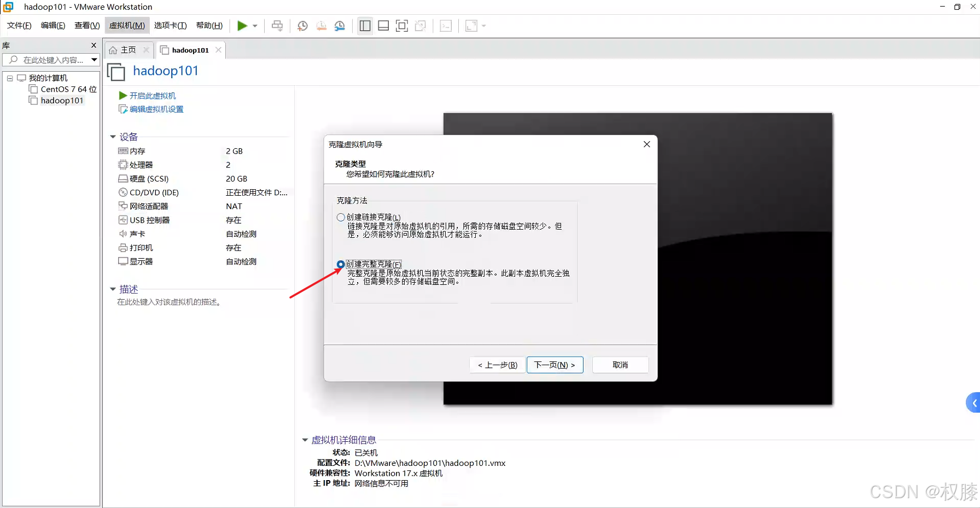Collapse the 设备 section
Viewport: 980px width, 508px height.
[113, 137]
